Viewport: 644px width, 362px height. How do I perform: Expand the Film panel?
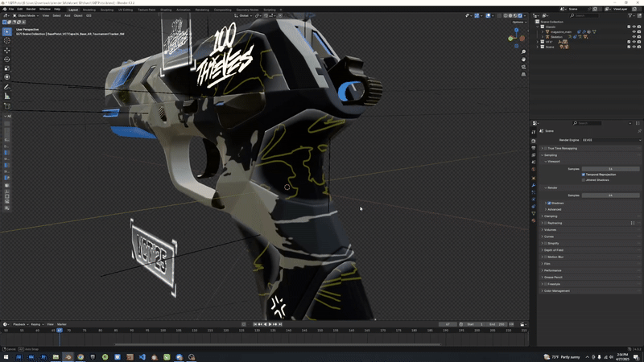547,264
